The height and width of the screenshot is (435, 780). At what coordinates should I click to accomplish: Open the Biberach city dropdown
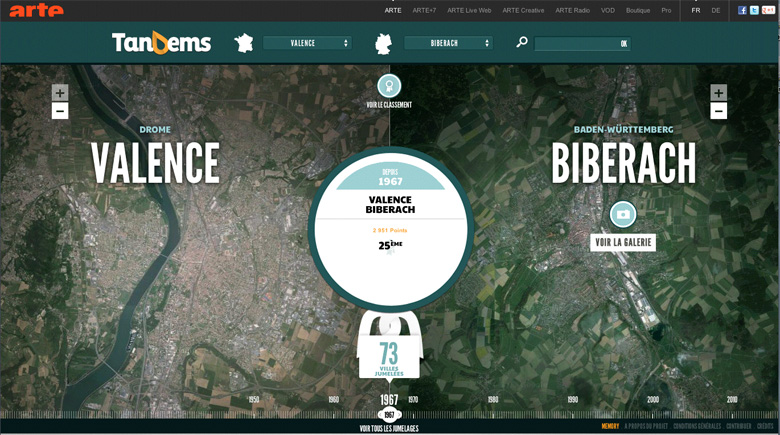(448, 43)
